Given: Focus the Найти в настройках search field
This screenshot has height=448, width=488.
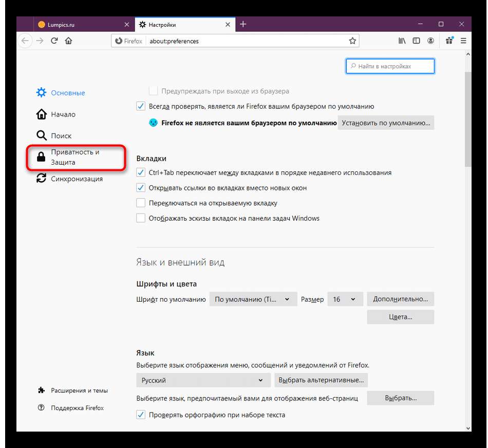Looking at the screenshot, I should pos(390,66).
